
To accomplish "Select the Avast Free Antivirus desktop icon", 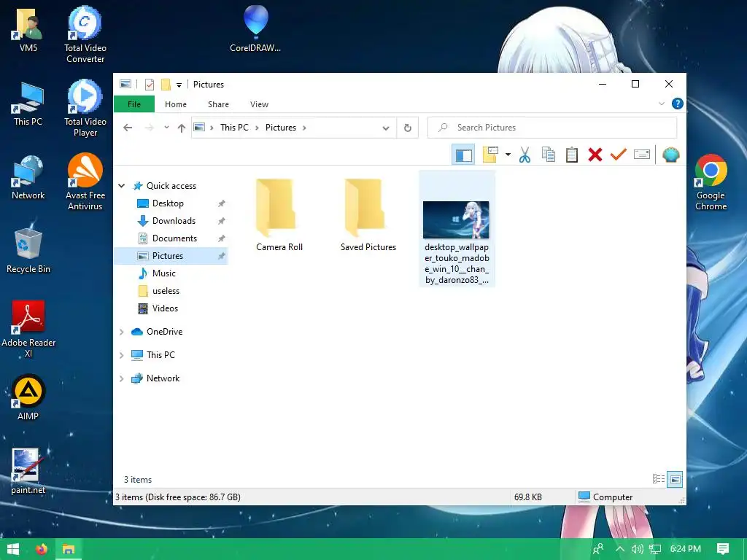I will coord(85,182).
